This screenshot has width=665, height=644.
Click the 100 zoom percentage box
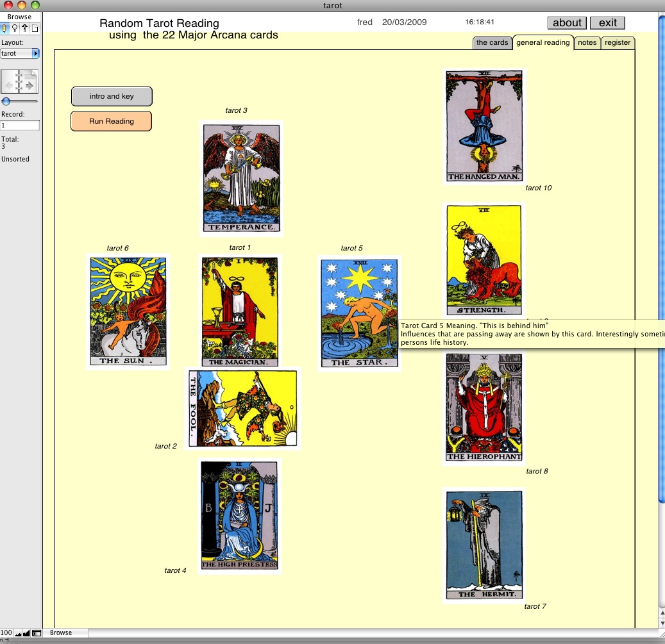(x=6, y=632)
